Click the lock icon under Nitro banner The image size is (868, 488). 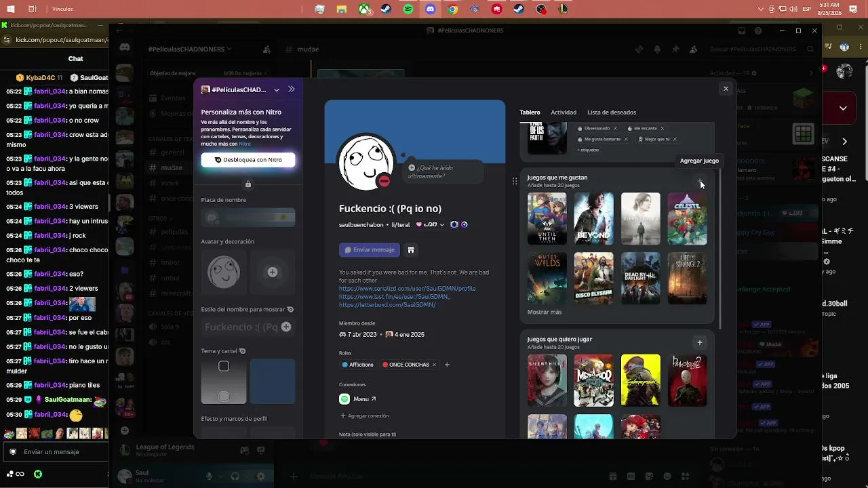point(248,184)
